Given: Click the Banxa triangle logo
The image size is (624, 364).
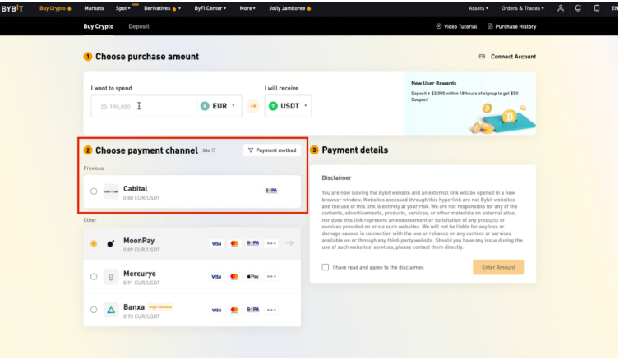Looking at the screenshot, I should point(111,310).
